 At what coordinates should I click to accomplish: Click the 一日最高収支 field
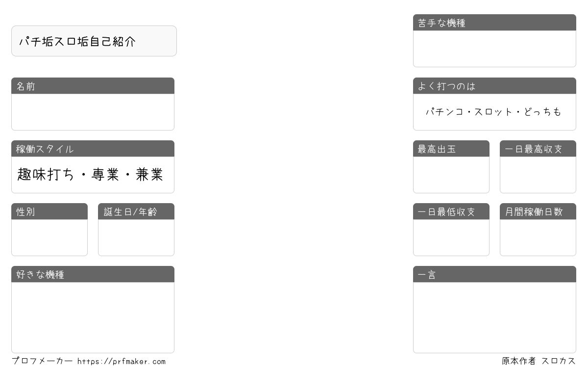coord(538,175)
